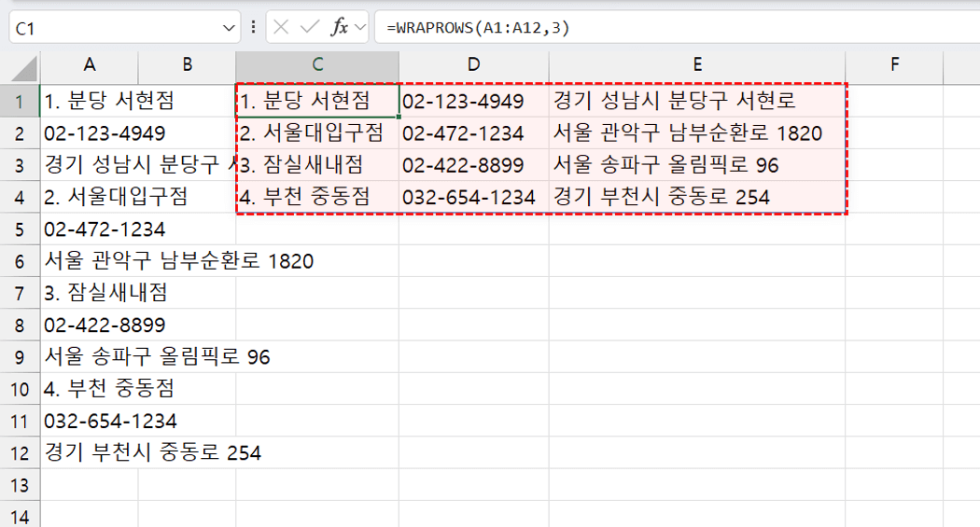This screenshot has width=980, height=527.
Task: Click cell D1 '02-123-4949'
Action: click(474, 101)
